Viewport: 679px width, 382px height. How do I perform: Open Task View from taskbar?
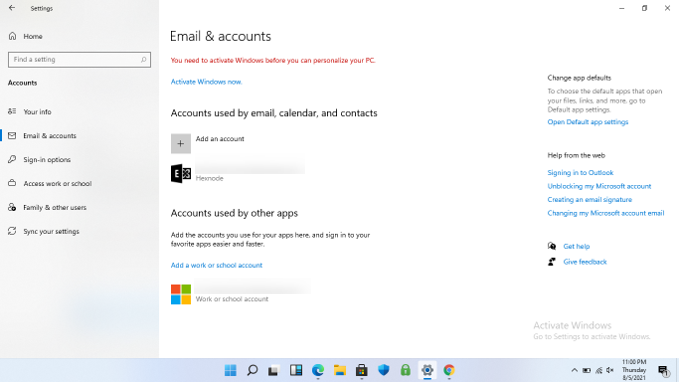tap(274, 370)
